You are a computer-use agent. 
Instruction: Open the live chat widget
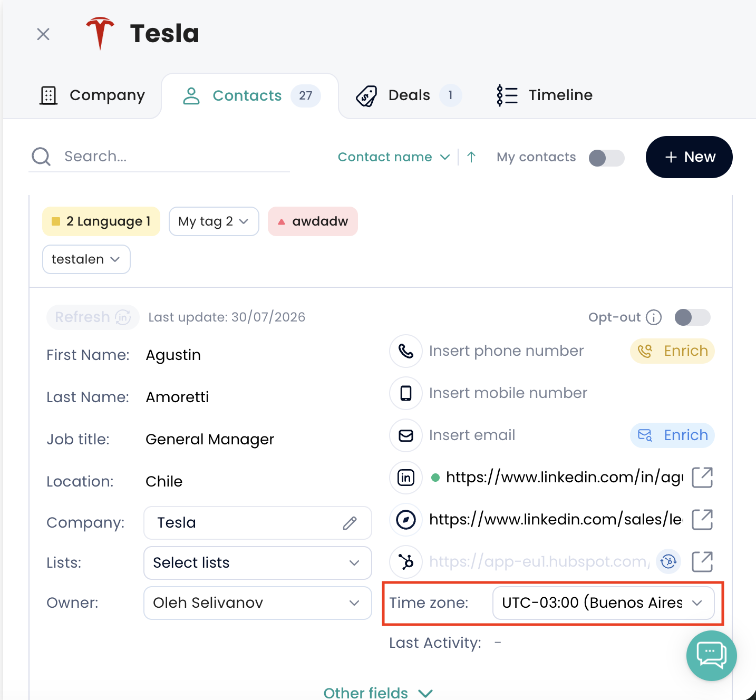click(x=712, y=656)
